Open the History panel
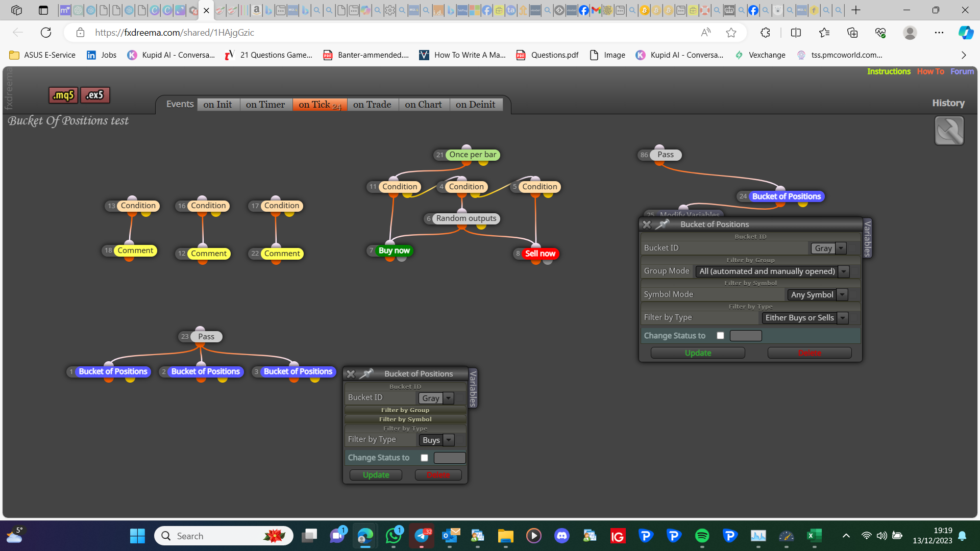The width and height of the screenshot is (980, 551). click(948, 103)
